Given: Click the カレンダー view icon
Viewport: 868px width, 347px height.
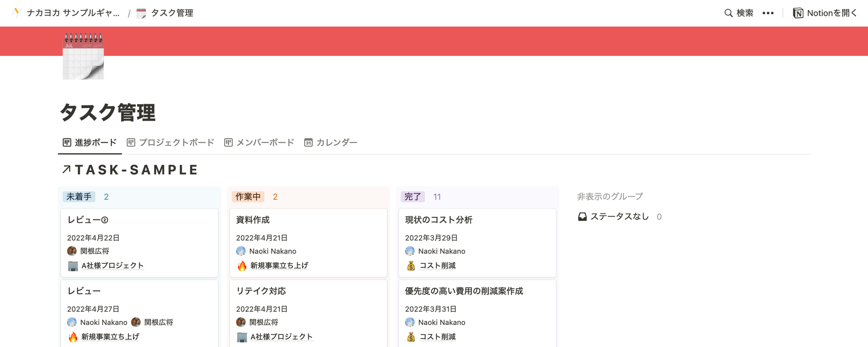Looking at the screenshot, I should [308, 142].
